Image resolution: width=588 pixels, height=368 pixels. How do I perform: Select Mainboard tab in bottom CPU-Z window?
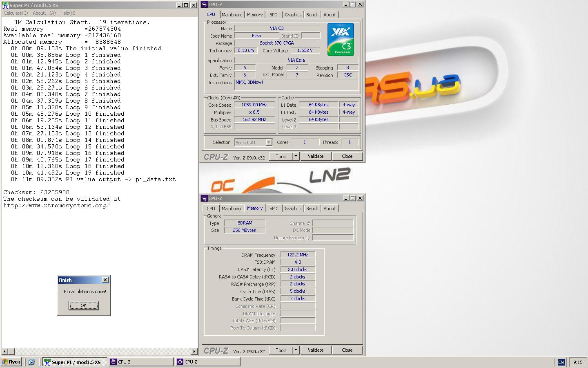click(232, 209)
